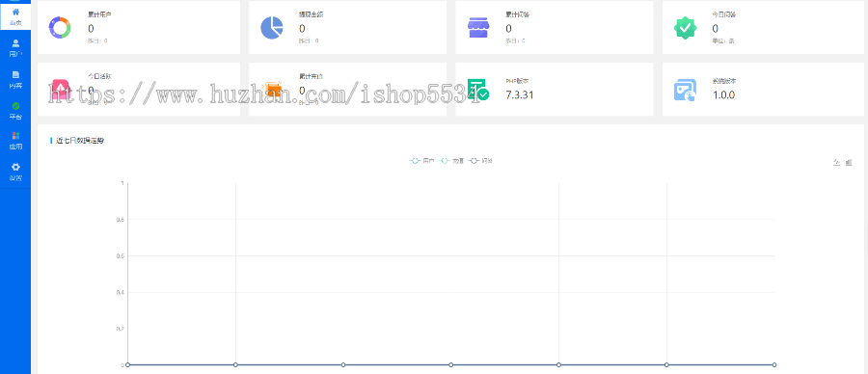Viewport: 868px width, 374px height.
Task: Click the 提现金额 card title
Action: click(312, 14)
